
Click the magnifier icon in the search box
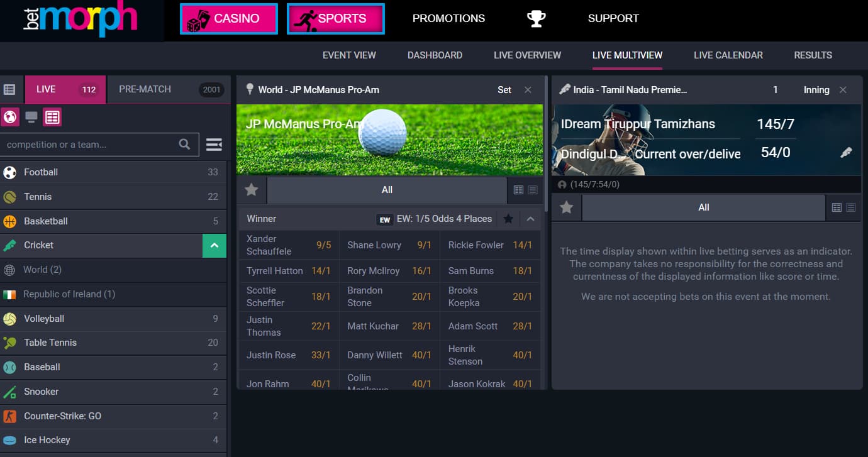[184, 145]
